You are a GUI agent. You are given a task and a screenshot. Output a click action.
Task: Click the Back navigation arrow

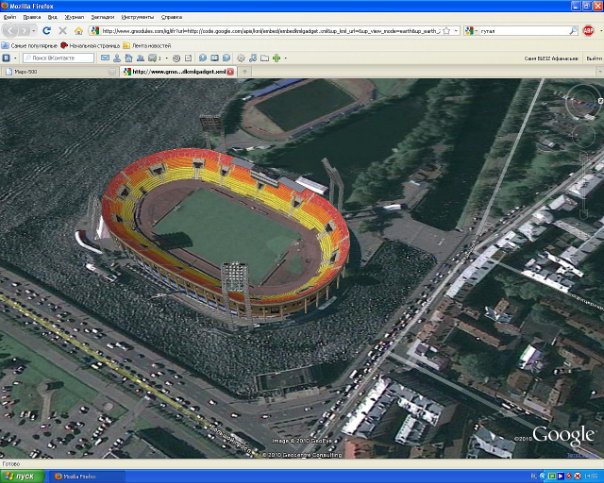tap(12, 31)
